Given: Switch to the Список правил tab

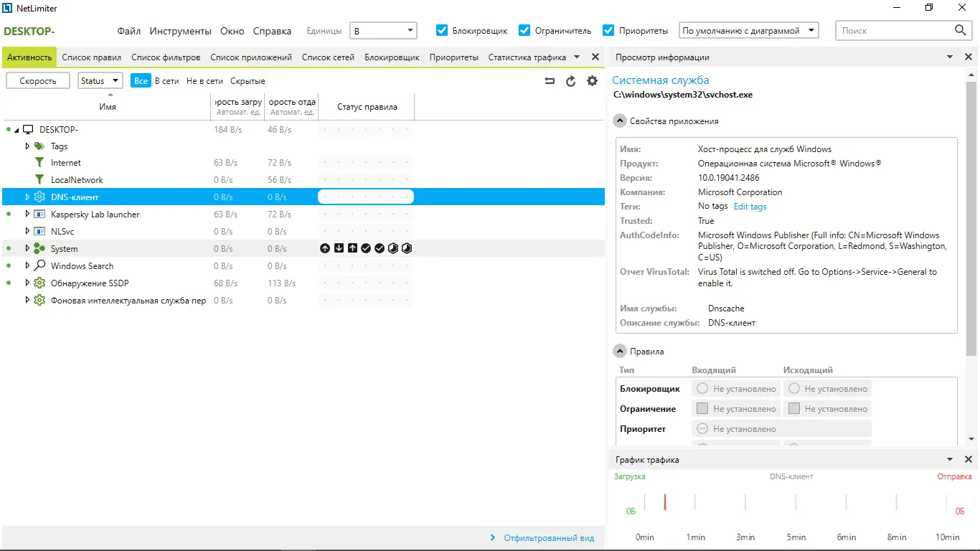Looking at the screenshot, I should click(90, 57).
